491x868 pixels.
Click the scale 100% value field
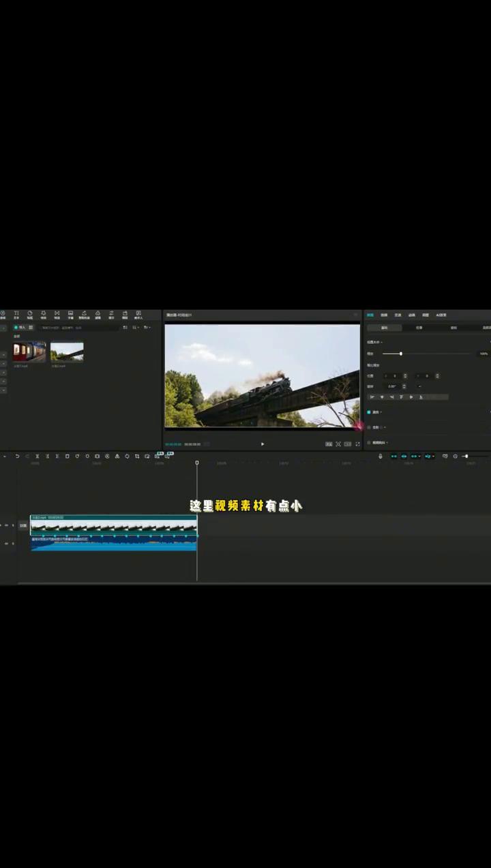483,354
